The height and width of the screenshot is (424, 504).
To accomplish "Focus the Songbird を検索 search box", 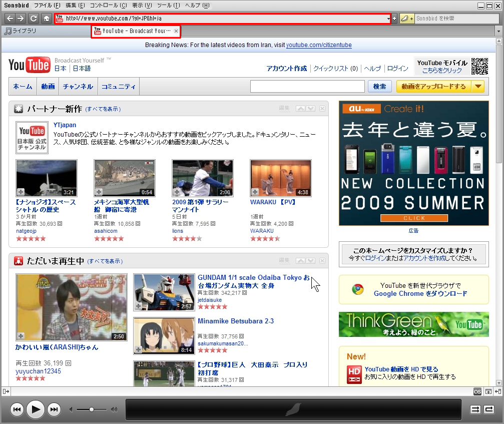I will point(456,19).
